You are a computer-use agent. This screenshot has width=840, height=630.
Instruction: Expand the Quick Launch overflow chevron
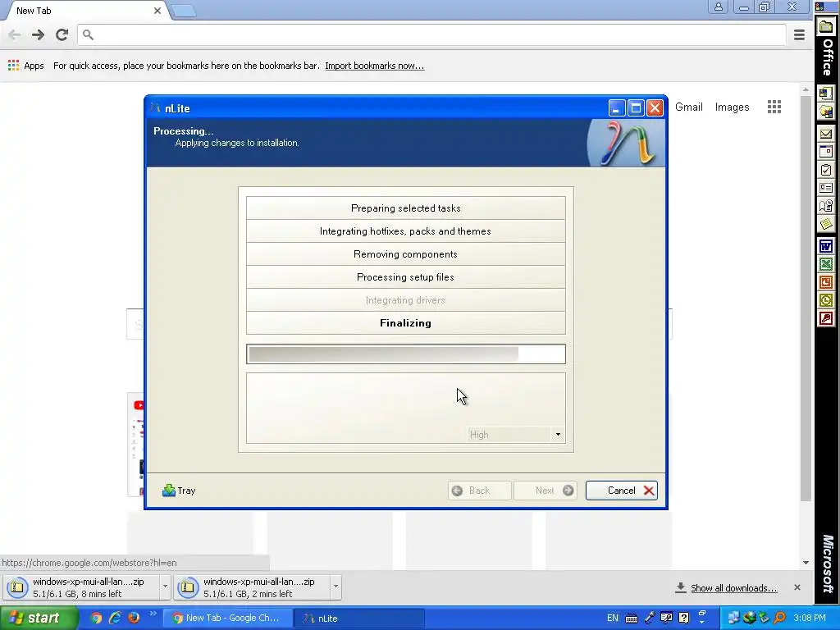[153, 614]
